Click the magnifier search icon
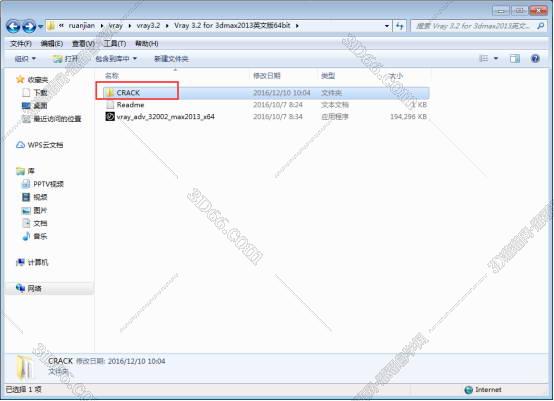 [541, 26]
